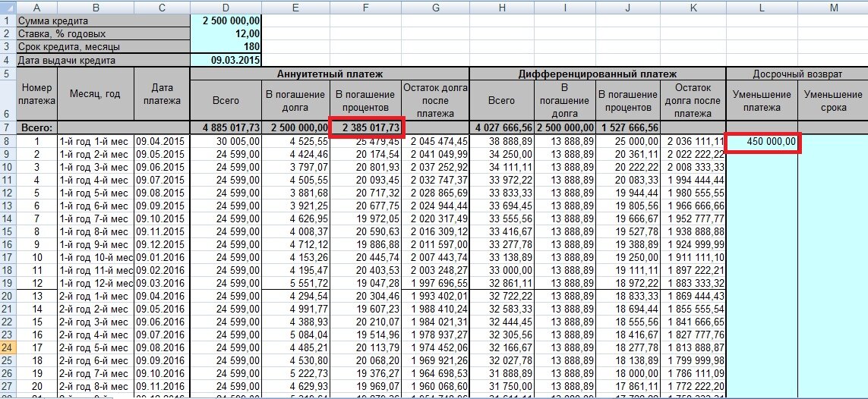Select row 7 header

[8, 128]
